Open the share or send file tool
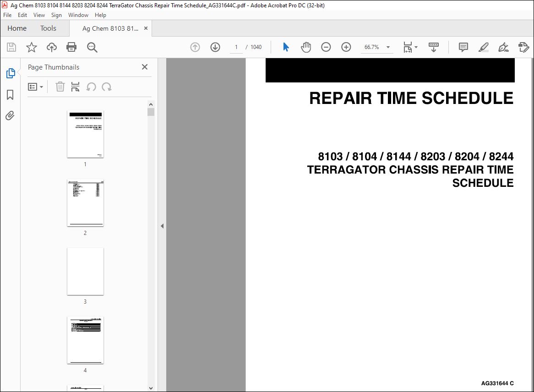The width and height of the screenshot is (534, 392). [x=523, y=47]
